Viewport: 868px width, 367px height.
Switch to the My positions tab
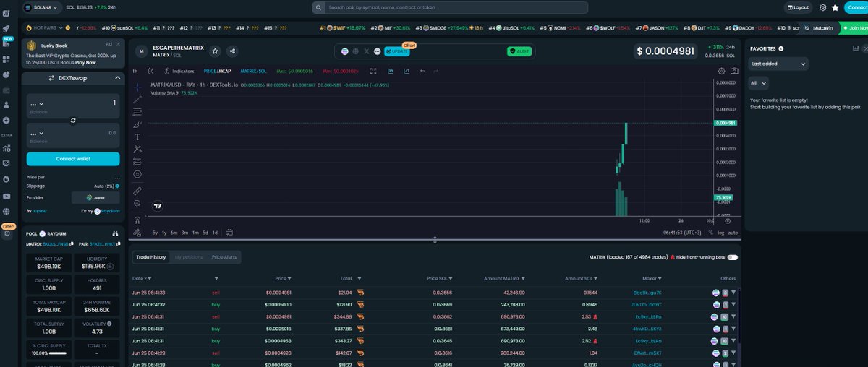pyautogui.click(x=190, y=256)
